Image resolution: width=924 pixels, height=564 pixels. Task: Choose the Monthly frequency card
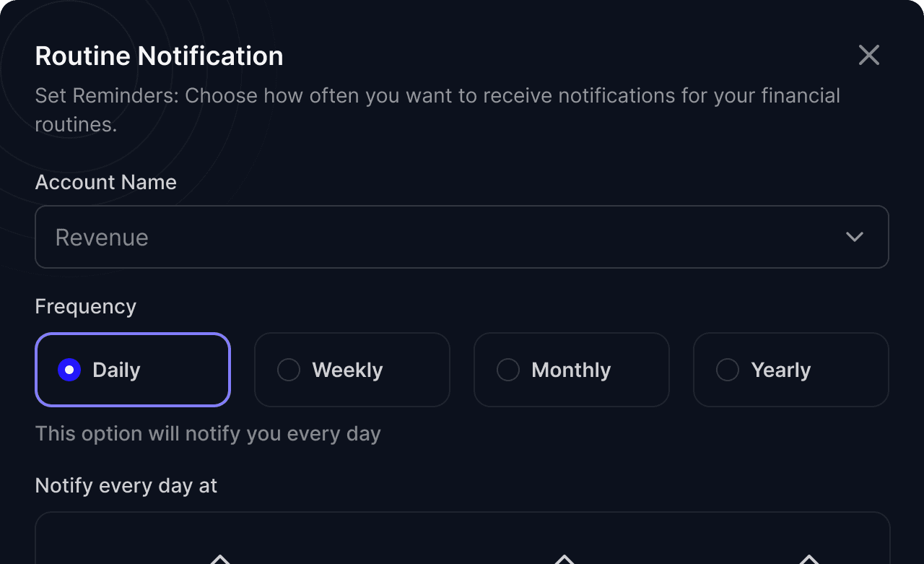click(x=572, y=370)
